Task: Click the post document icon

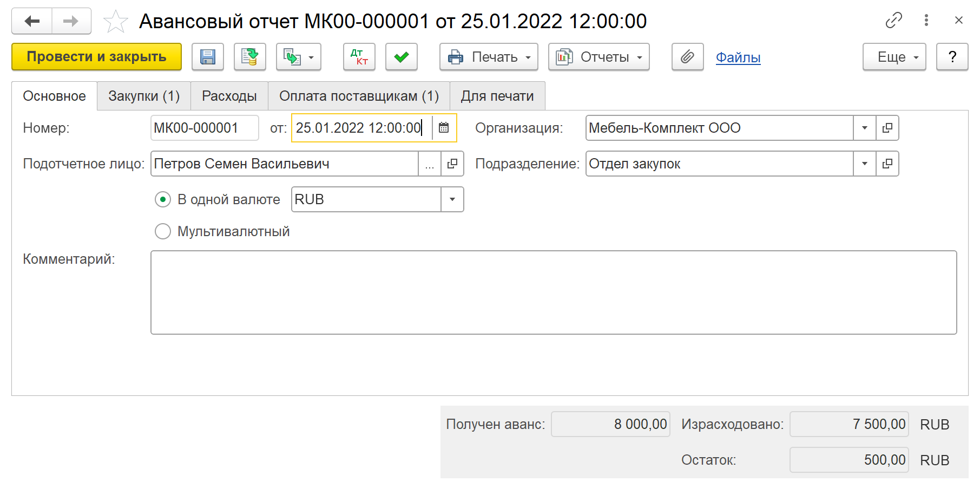Action: point(249,57)
